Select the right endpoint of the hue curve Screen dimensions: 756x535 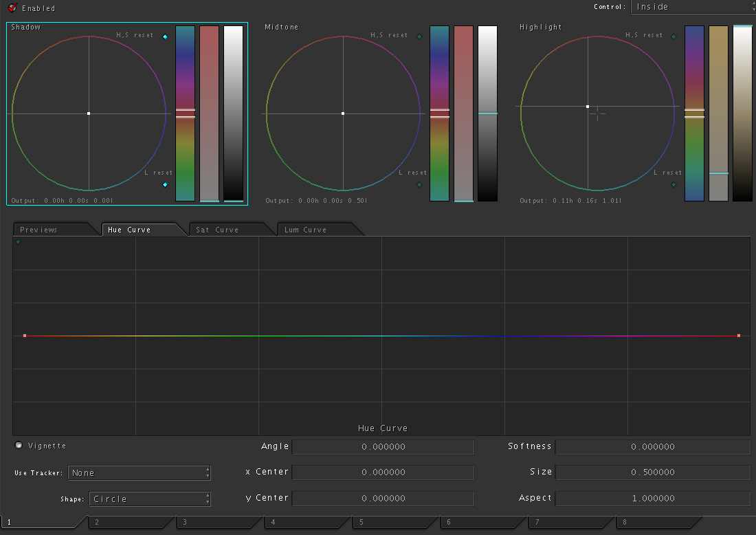coord(739,336)
